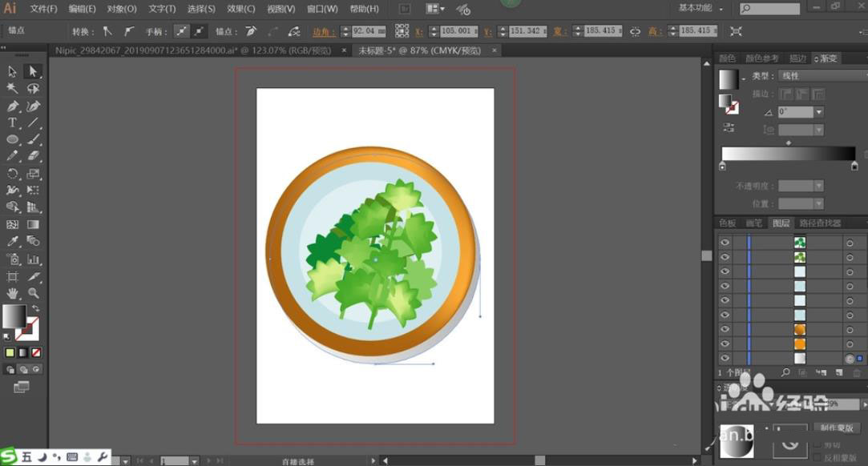Open the zoom level dropdown in the status bar
Screen dimensions: 868x466
pos(126,460)
